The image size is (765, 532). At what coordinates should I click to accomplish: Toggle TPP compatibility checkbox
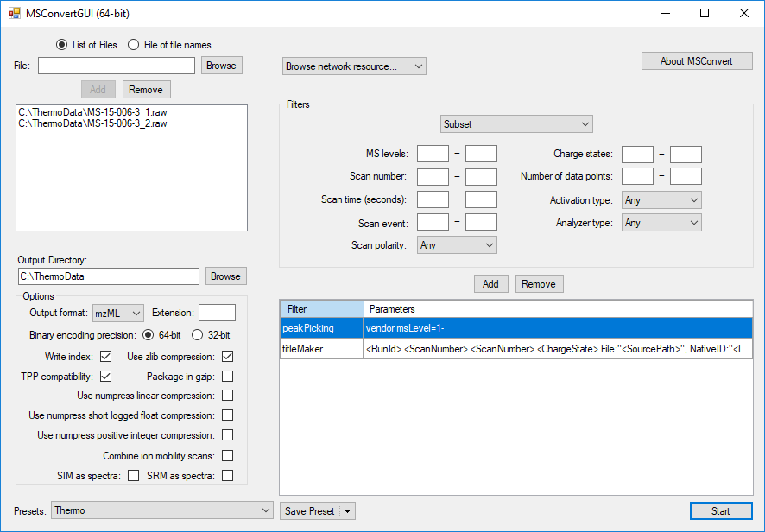click(x=106, y=377)
